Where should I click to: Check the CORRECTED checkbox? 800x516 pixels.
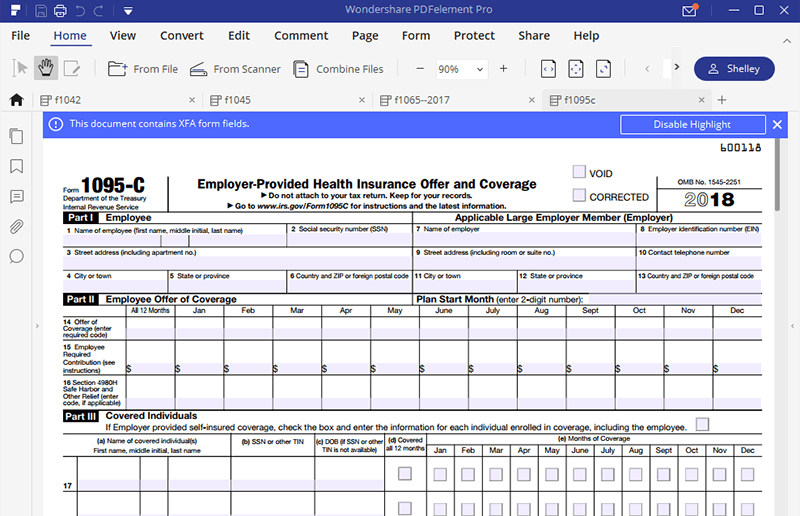tap(579, 196)
